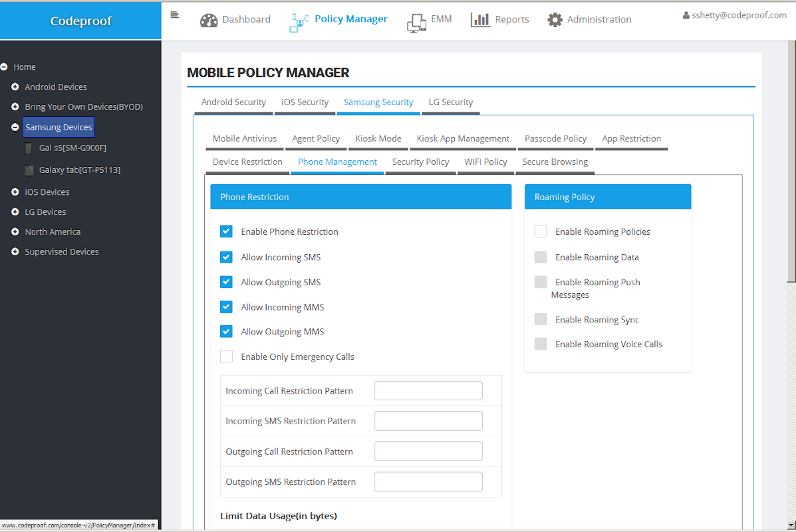Click the Dashboard gauge icon

209,21
